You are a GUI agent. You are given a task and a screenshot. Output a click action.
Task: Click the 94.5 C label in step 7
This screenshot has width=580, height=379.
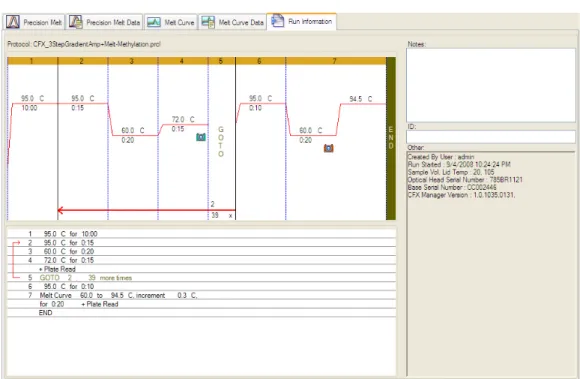361,99
